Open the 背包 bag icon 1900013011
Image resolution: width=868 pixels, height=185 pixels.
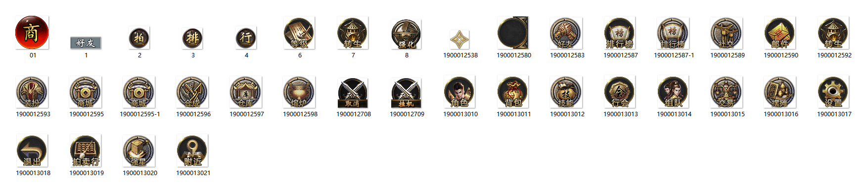(513, 92)
